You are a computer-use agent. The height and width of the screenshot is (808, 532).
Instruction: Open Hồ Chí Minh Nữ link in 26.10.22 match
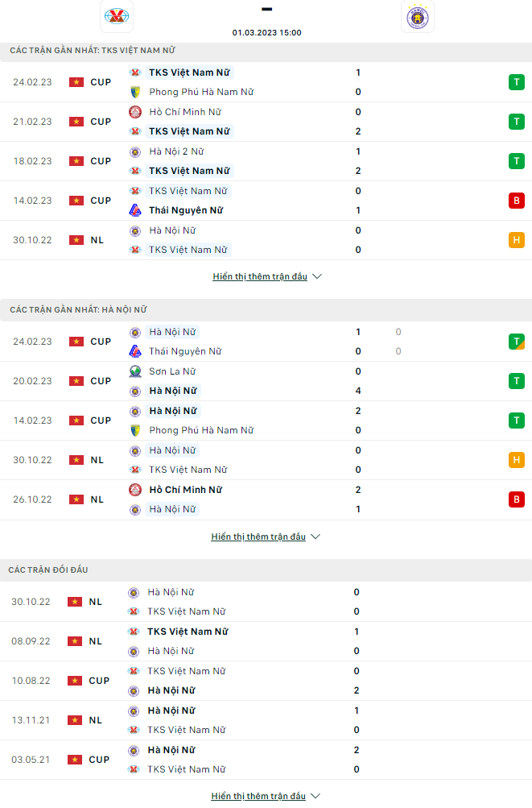click(x=185, y=490)
